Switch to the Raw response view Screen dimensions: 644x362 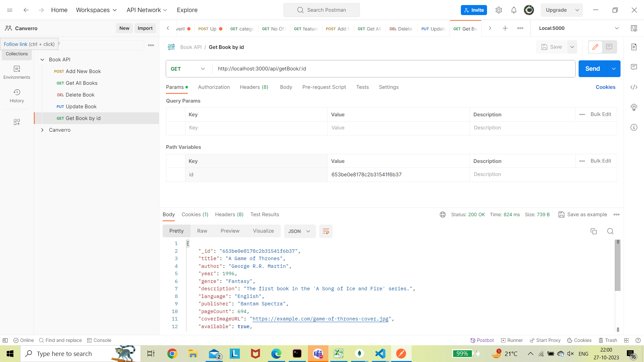202,231
